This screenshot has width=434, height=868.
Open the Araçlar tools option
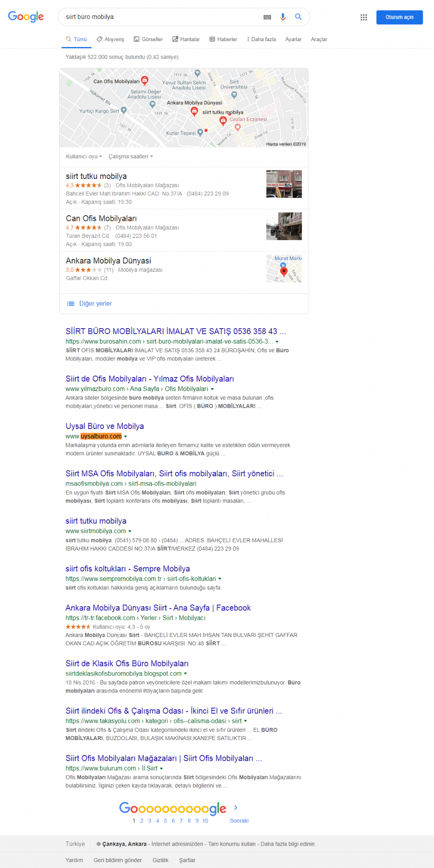click(x=319, y=39)
